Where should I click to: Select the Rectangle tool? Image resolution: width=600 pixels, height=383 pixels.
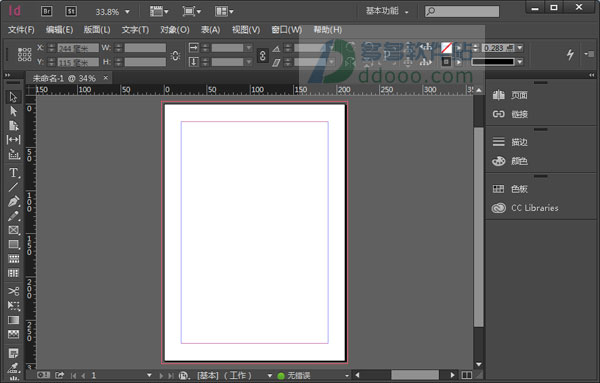(x=13, y=244)
